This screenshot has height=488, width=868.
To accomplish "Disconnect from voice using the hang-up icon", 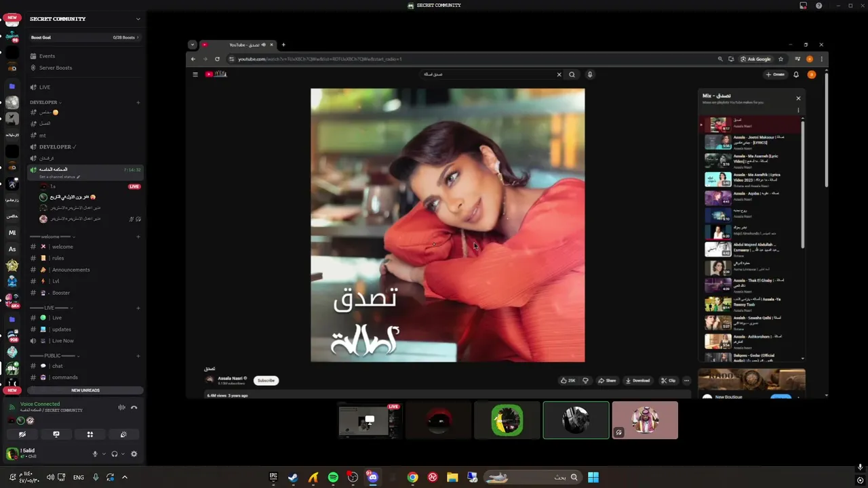I will (134, 407).
